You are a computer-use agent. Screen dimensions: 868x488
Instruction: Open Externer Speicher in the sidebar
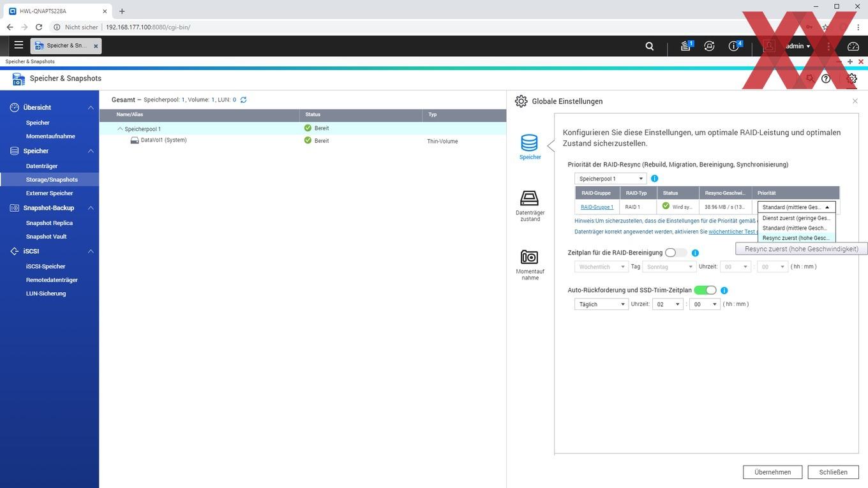point(49,193)
